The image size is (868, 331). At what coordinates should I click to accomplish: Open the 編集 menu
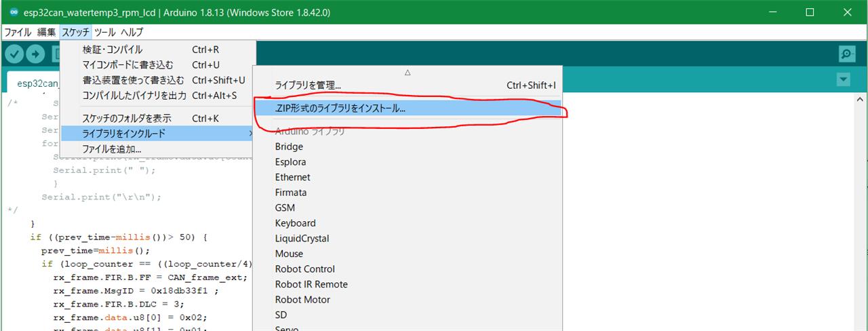tap(47, 32)
